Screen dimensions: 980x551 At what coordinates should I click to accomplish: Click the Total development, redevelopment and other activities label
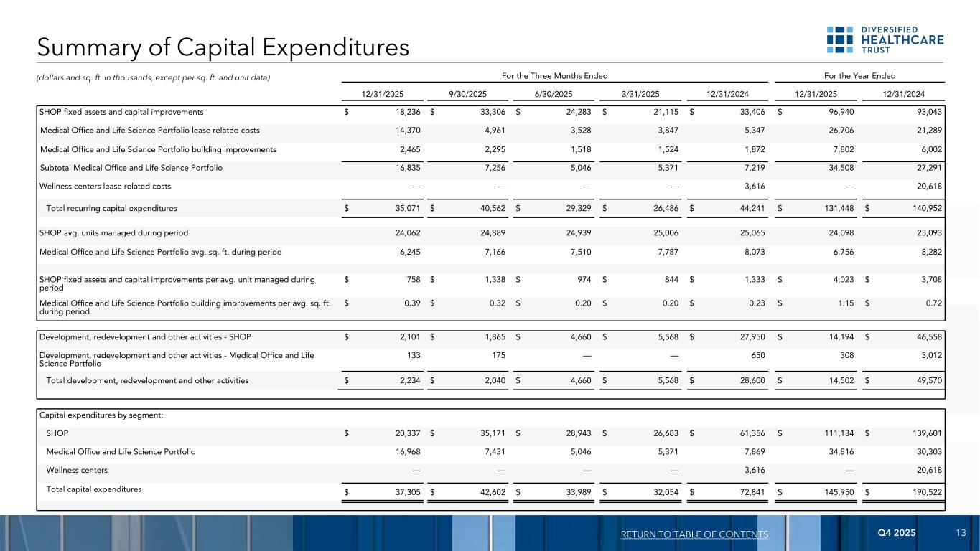click(147, 381)
